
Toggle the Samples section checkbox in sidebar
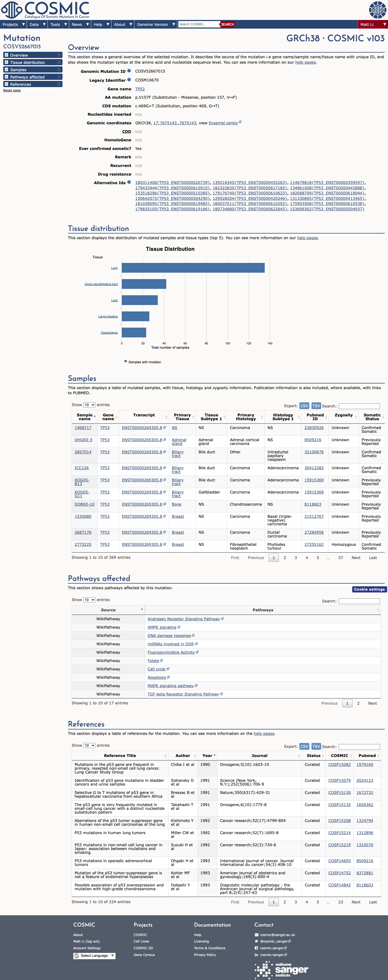[x=6, y=70]
